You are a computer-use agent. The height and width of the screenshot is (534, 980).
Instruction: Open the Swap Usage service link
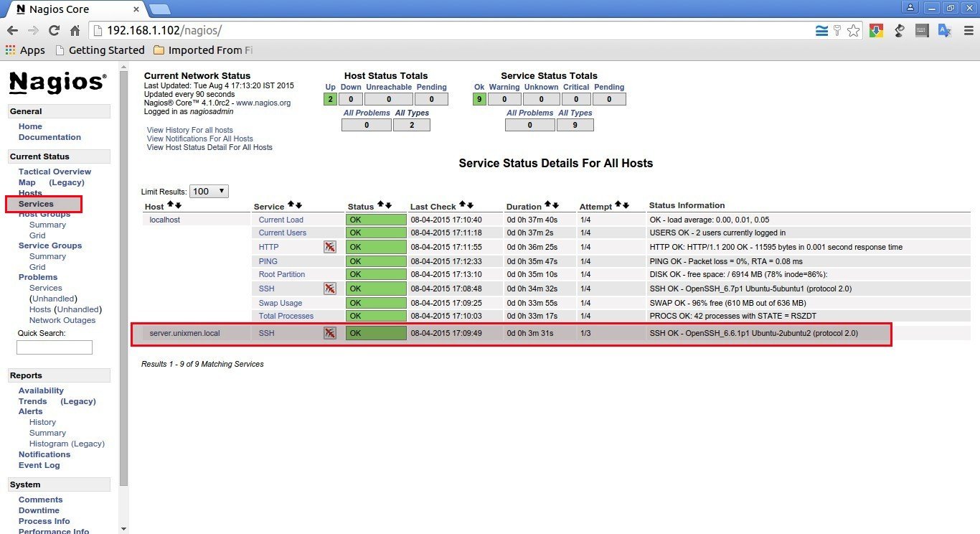[281, 303]
